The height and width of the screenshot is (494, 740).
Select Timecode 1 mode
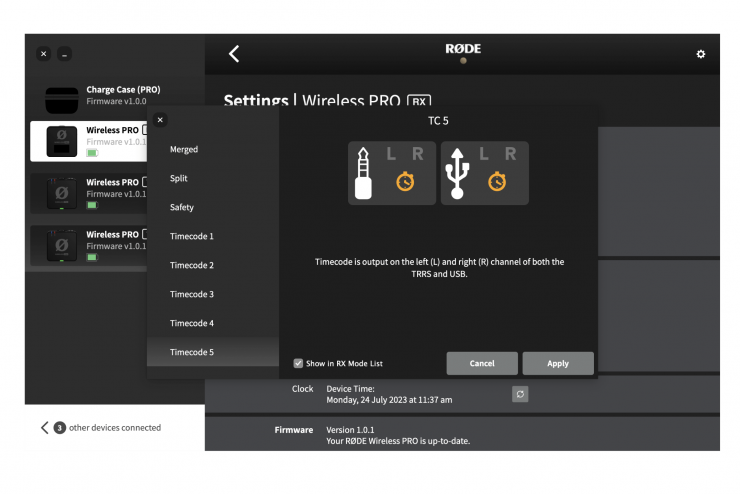(192, 236)
